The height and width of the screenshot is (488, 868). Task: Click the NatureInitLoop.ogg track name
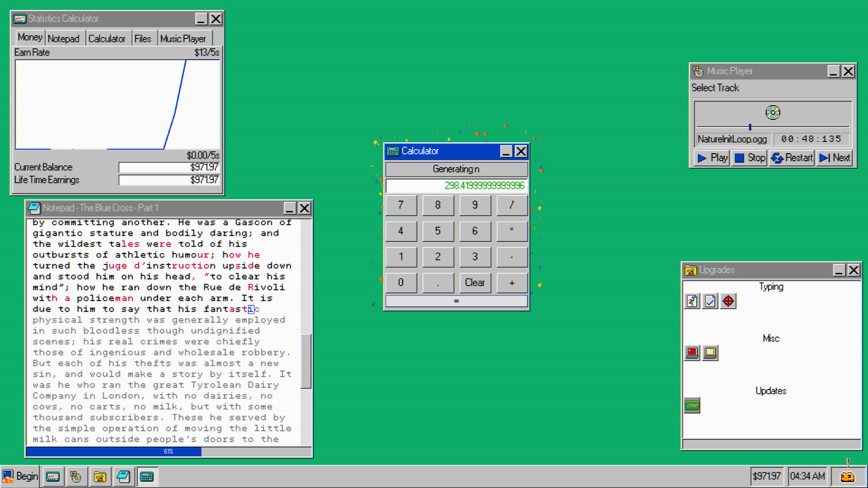pos(732,139)
